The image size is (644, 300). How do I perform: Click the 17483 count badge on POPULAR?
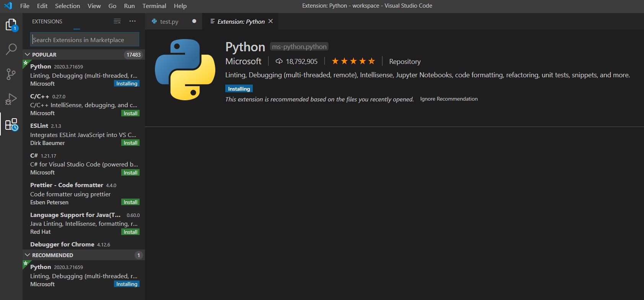133,55
